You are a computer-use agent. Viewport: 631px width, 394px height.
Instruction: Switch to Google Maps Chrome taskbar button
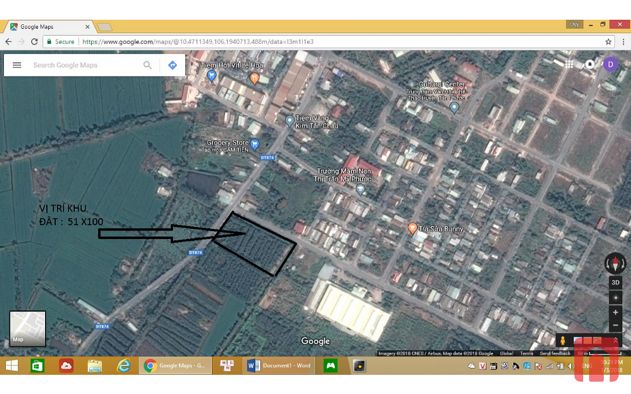[x=175, y=366]
